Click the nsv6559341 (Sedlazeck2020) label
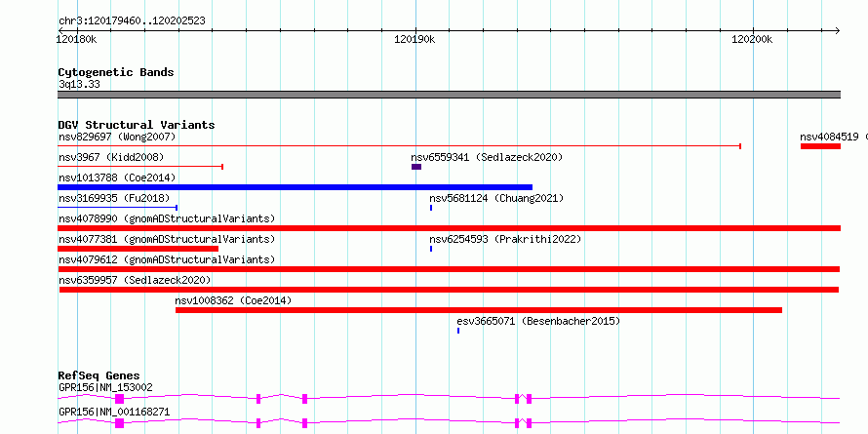 click(487, 157)
